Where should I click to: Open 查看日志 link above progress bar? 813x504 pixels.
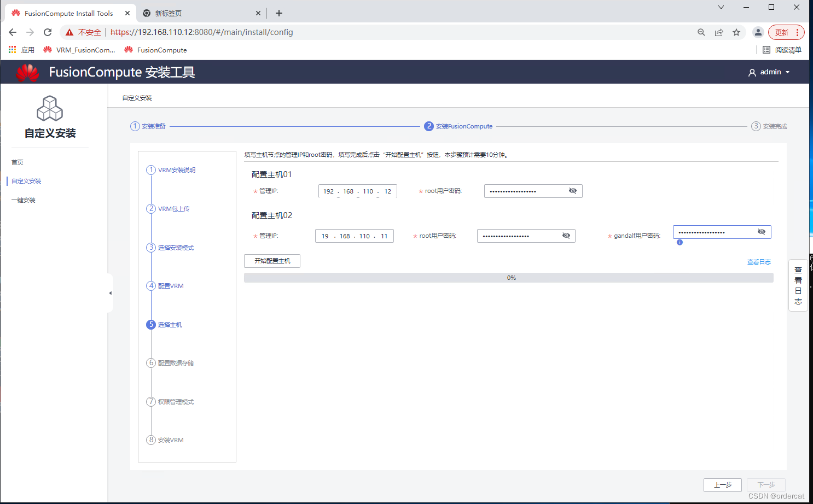(x=759, y=262)
